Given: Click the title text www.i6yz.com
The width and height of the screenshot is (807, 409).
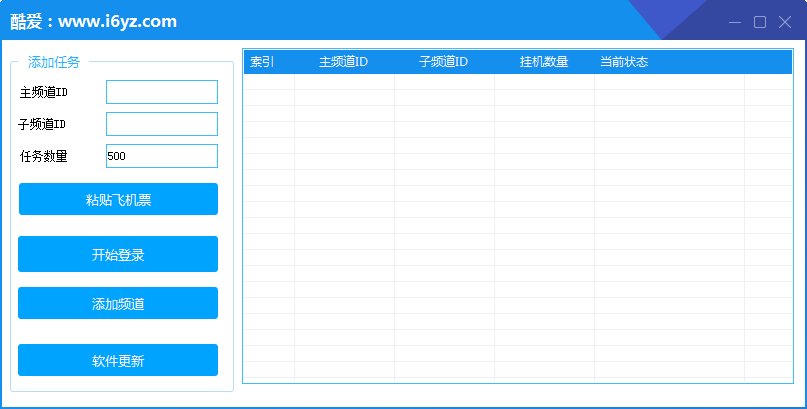Looking at the screenshot, I should [x=117, y=21].
